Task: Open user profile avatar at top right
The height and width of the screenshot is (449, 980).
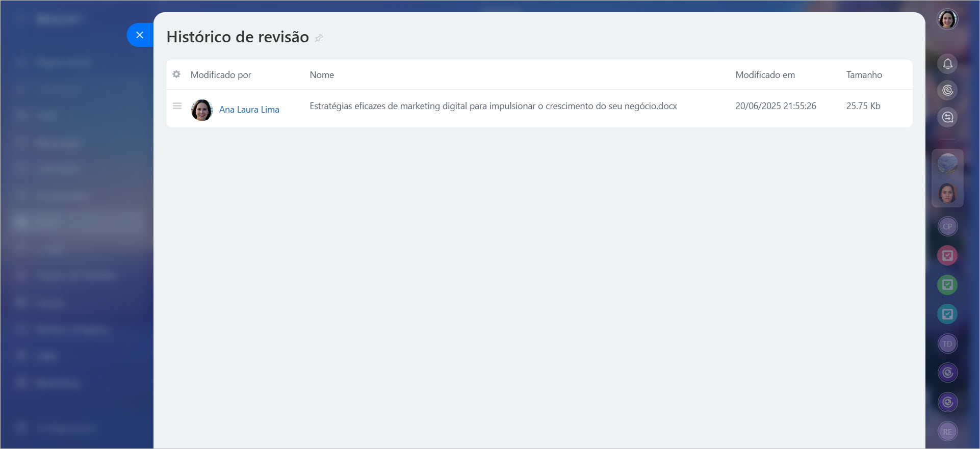Action: (x=947, y=19)
